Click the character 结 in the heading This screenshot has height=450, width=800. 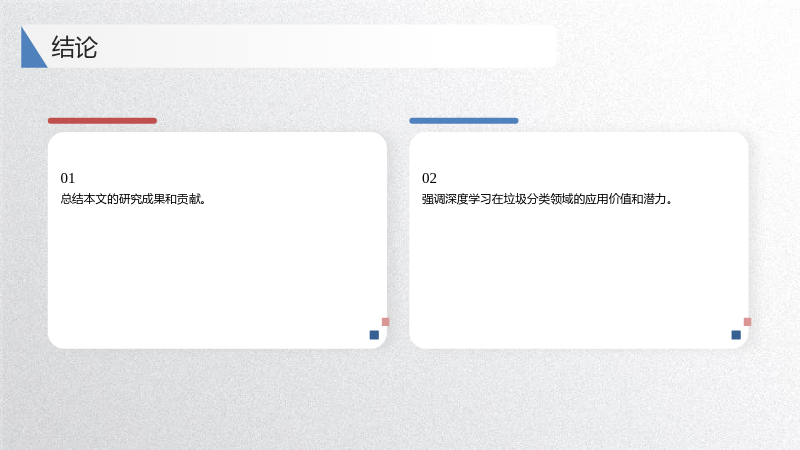coord(63,47)
